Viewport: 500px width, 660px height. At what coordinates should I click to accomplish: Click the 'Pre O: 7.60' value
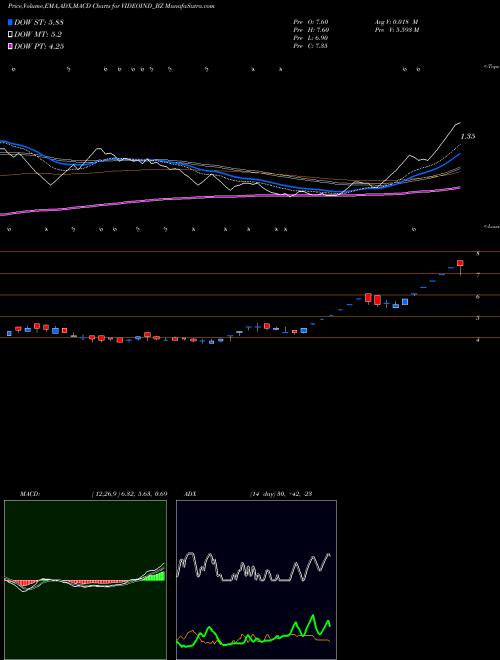[311, 22]
